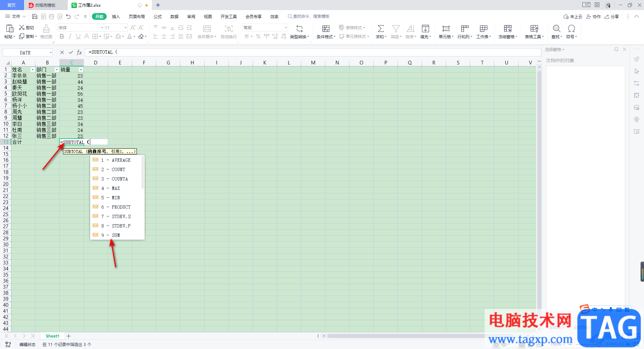Toggle Bold formatting
This screenshot has height=349, width=644.
[x=62, y=36]
